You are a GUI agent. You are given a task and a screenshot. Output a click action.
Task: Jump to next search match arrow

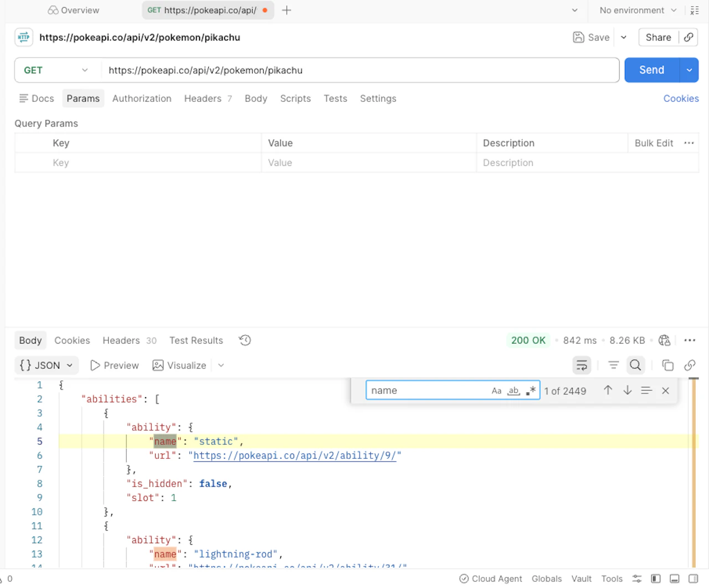tap(627, 390)
